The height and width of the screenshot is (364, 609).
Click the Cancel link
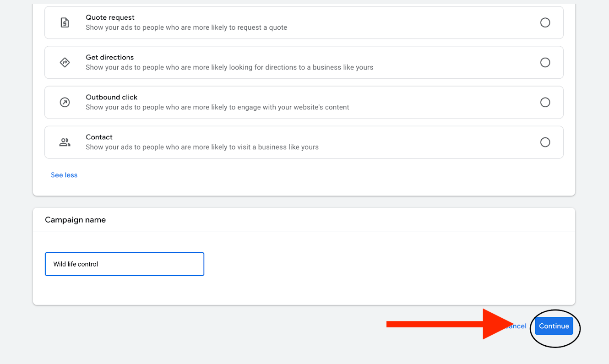tap(517, 326)
